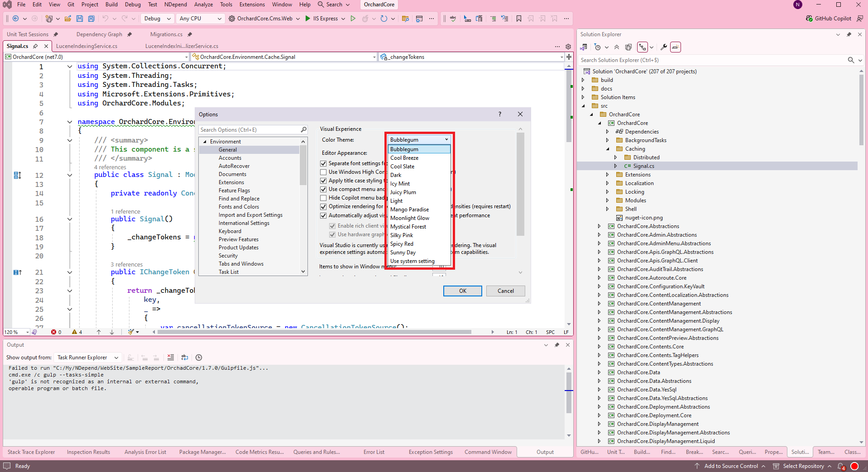Open the Debug configuration dropdown

(157, 19)
